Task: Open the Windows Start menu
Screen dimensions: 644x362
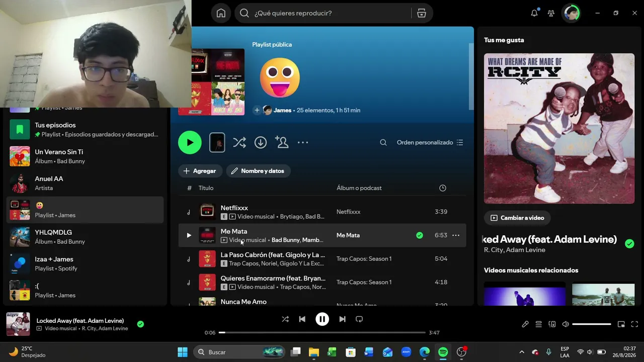Action: click(x=183, y=352)
